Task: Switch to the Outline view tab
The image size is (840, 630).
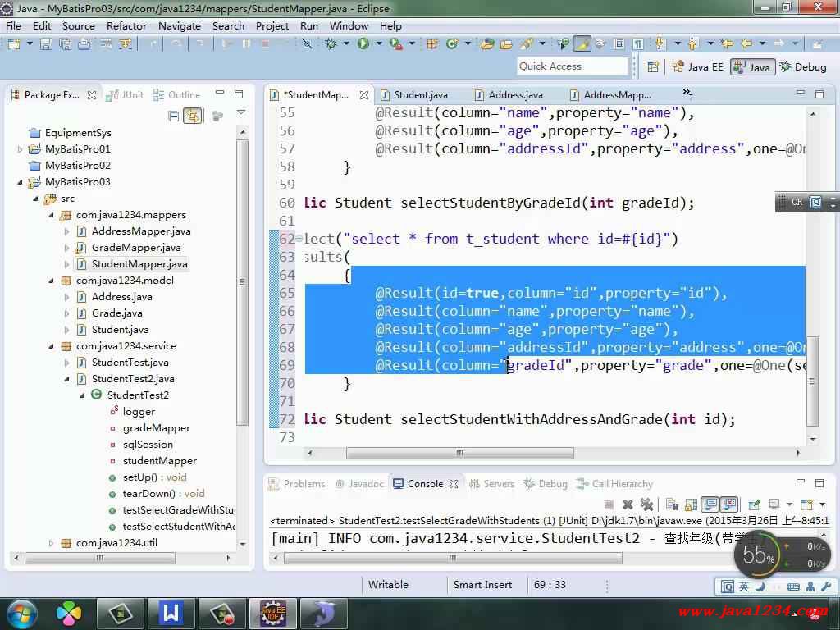Action: tap(177, 95)
